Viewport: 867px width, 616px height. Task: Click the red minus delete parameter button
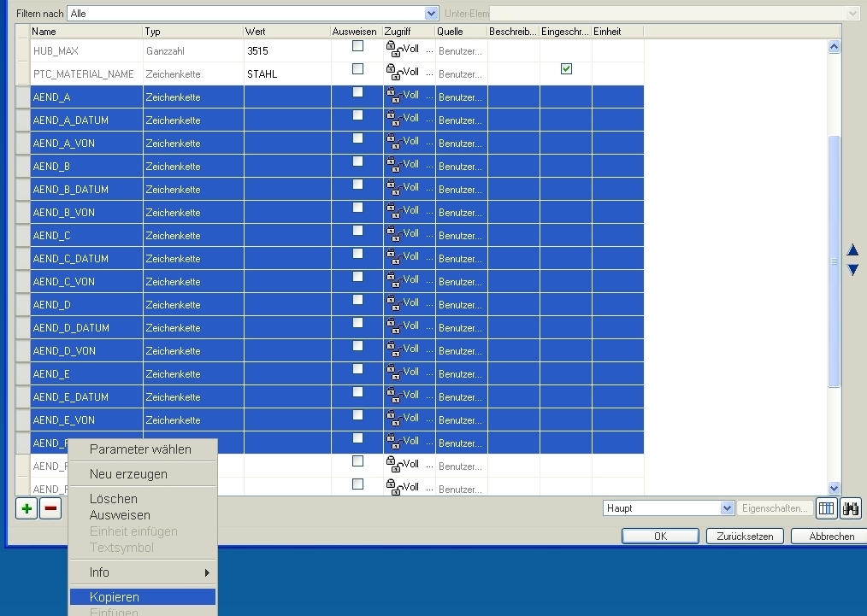[x=50, y=509]
